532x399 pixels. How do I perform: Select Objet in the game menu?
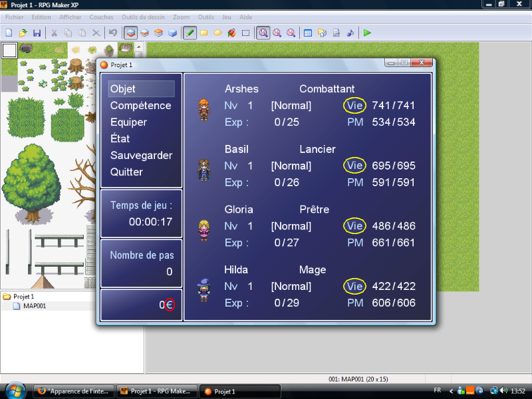click(141, 89)
